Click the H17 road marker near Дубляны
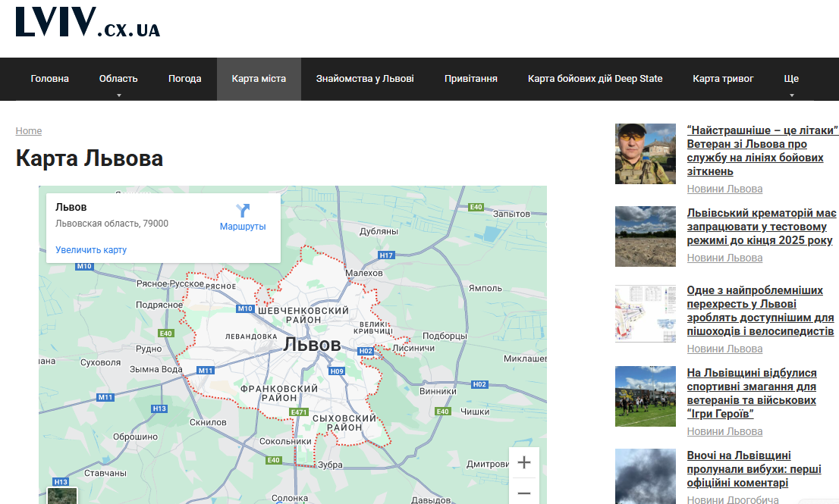This screenshot has width=839, height=504. click(x=386, y=255)
